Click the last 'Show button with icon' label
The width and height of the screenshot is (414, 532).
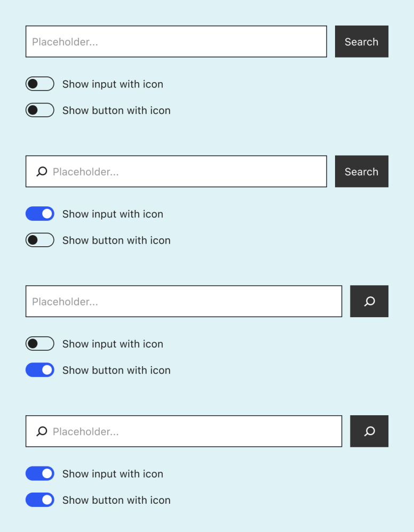coord(116,500)
